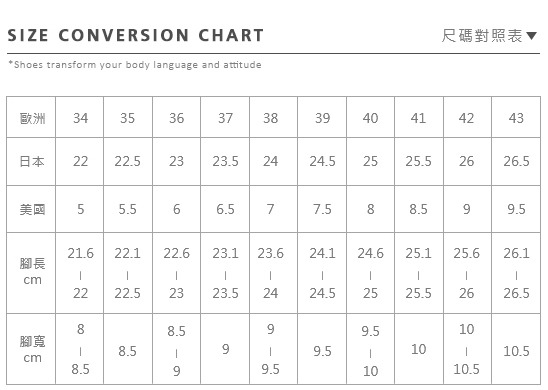The height and width of the screenshot is (390, 548).
Task: Click European size 34 cell
Action: pos(80,117)
